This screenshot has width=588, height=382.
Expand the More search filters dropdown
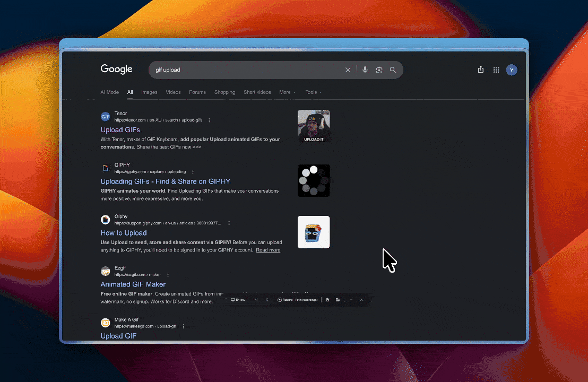287,92
